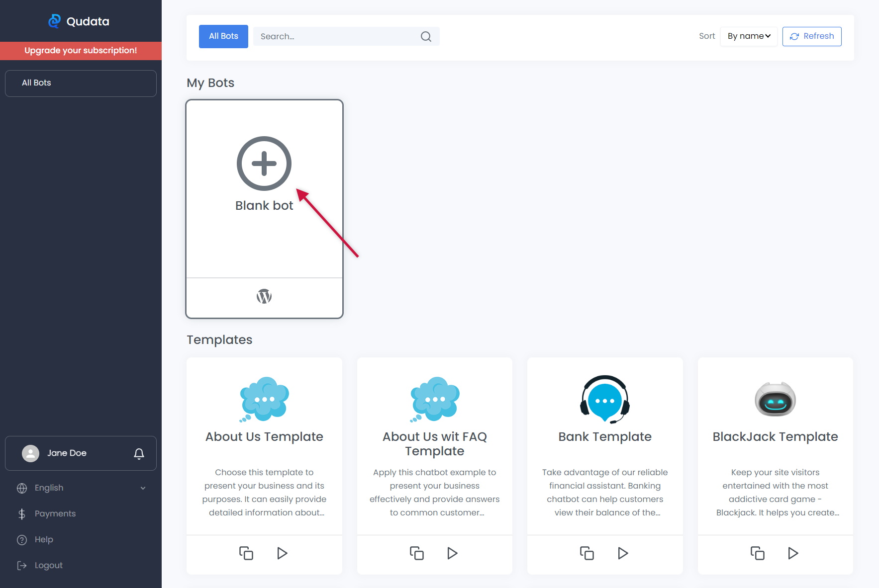Click the WordPress icon on Blank bot card

coord(264,297)
